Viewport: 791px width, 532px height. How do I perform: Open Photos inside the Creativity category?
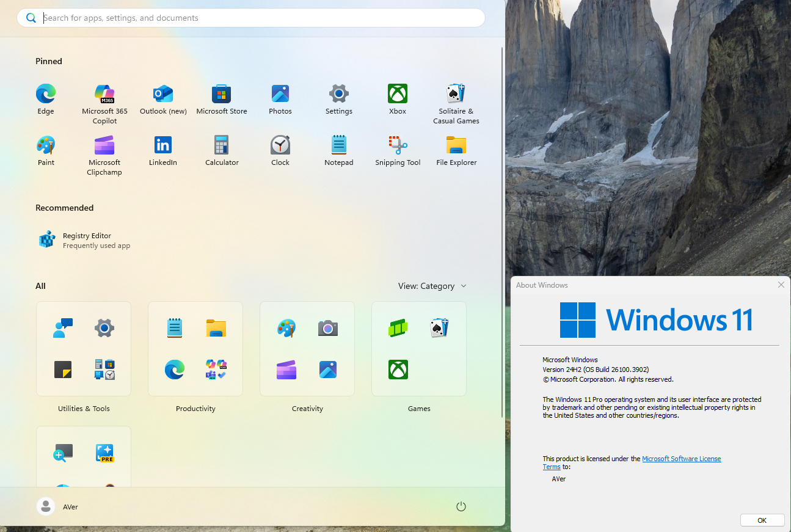point(328,370)
